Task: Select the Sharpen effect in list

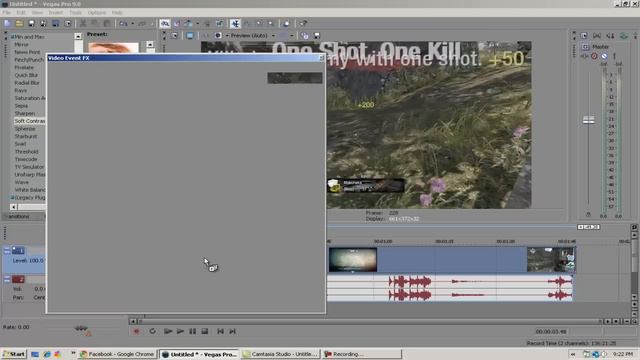Action: [24, 113]
